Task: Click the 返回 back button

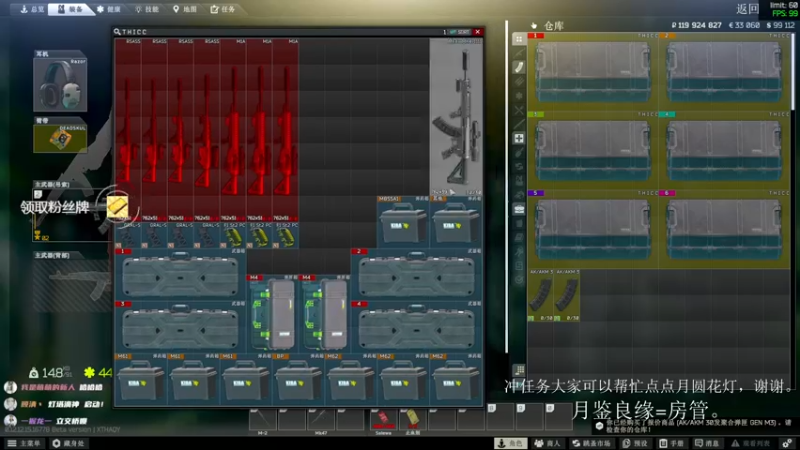Action: pos(747,9)
